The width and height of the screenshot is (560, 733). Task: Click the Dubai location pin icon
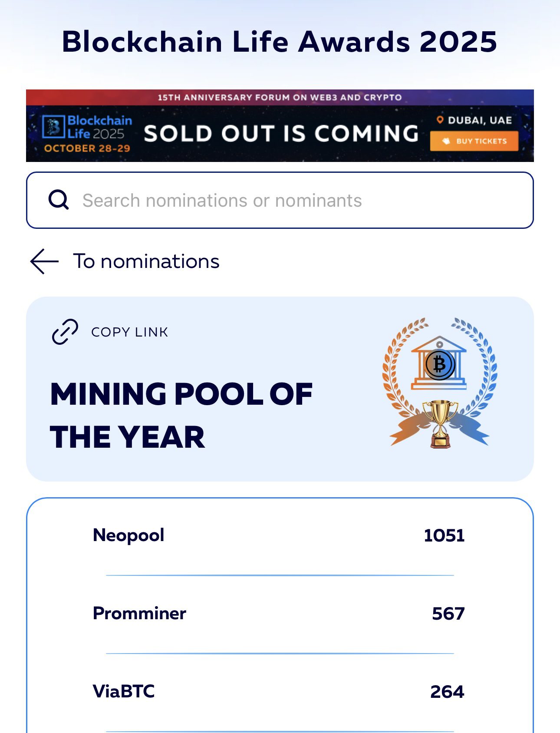point(440,120)
